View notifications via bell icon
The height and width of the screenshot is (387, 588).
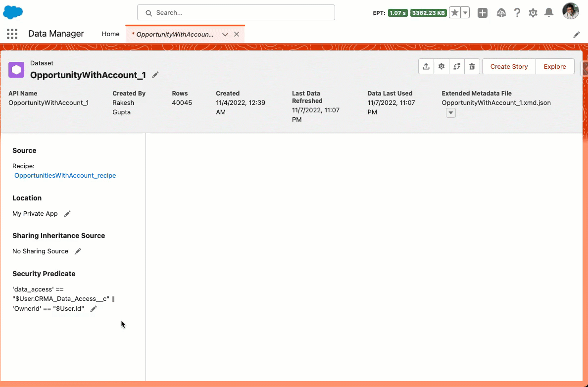tap(548, 13)
